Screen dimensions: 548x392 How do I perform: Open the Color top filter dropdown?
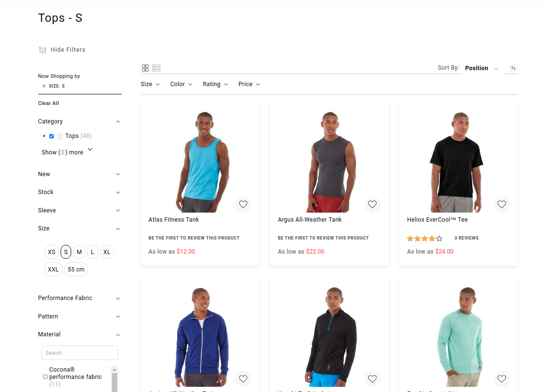181,84
